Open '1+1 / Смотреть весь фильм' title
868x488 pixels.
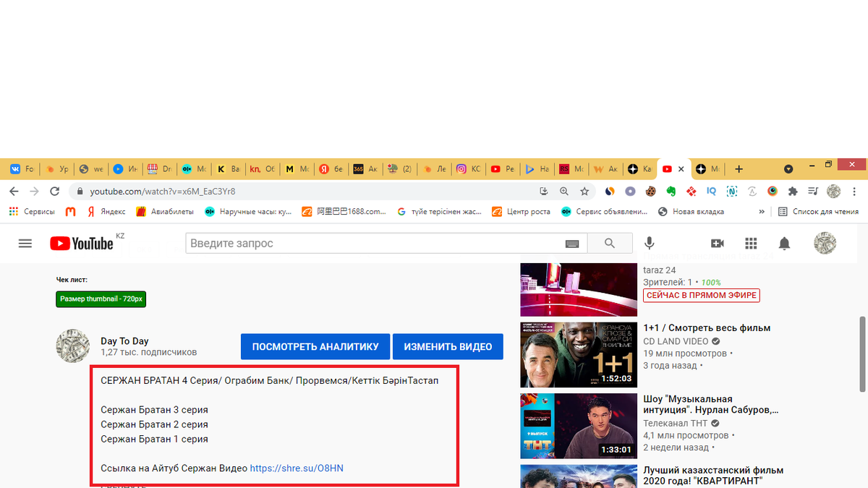pyautogui.click(x=707, y=328)
